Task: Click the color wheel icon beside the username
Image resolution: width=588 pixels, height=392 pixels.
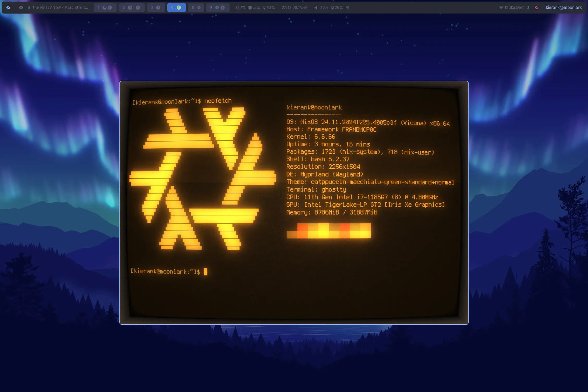Action: pos(536,8)
